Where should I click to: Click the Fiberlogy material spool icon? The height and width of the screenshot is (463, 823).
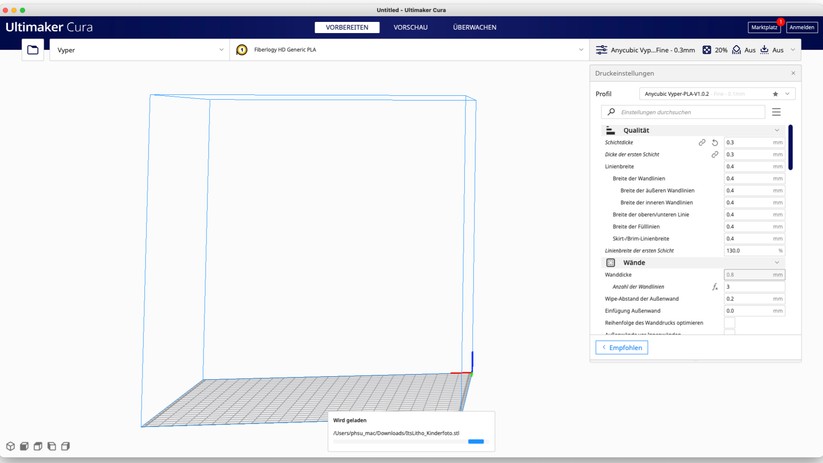click(242, 50)
